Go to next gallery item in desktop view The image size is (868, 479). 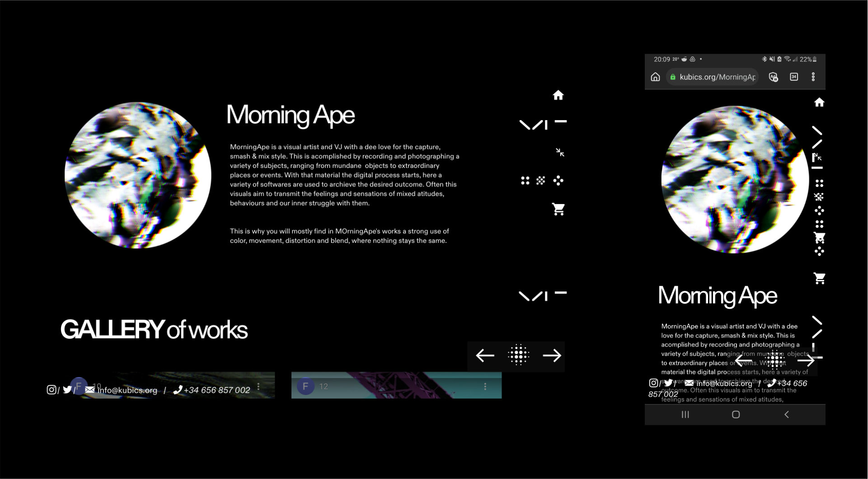552,356
